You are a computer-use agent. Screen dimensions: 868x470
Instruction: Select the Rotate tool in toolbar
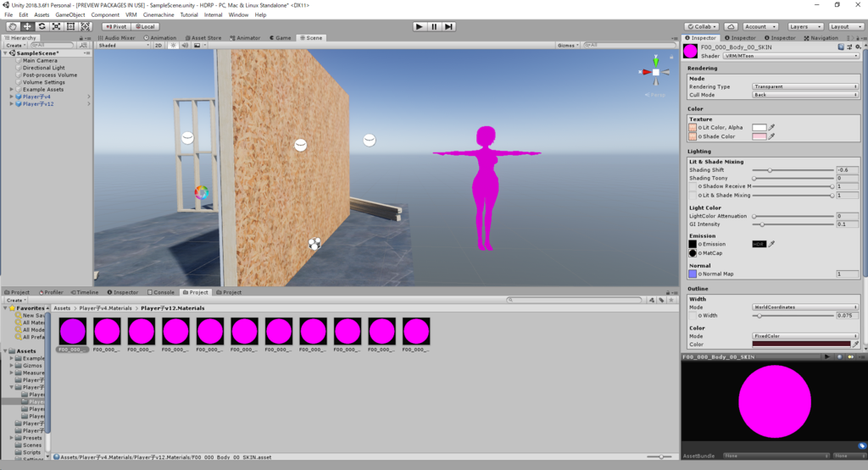click(42, 26)
